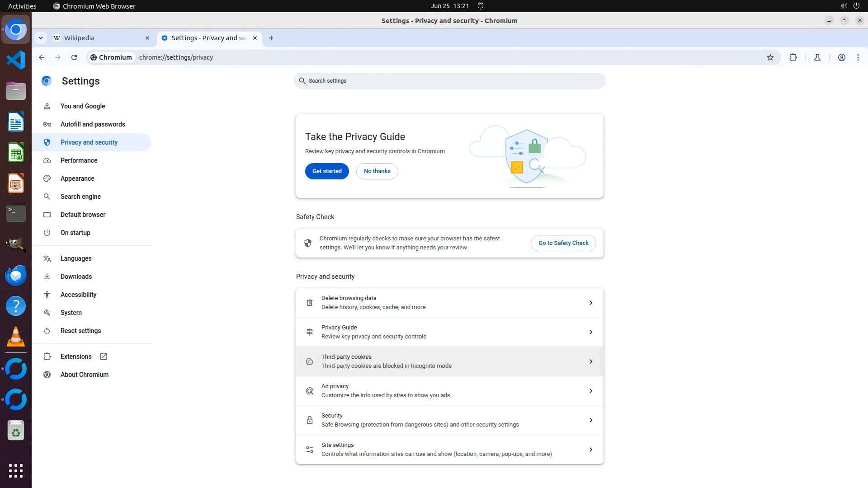
Task: Select Appearance in the settings sidebar
Action: pyautogui.click(x=77, y=178)
